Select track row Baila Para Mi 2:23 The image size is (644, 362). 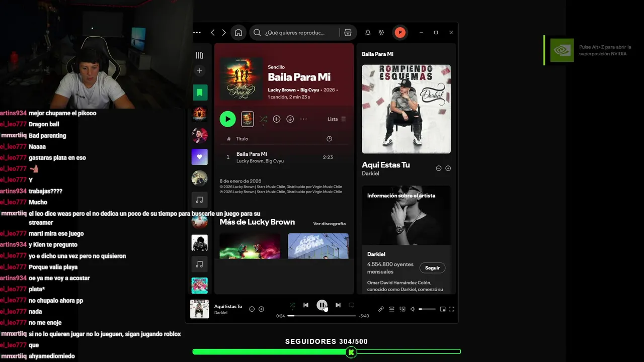284,157
